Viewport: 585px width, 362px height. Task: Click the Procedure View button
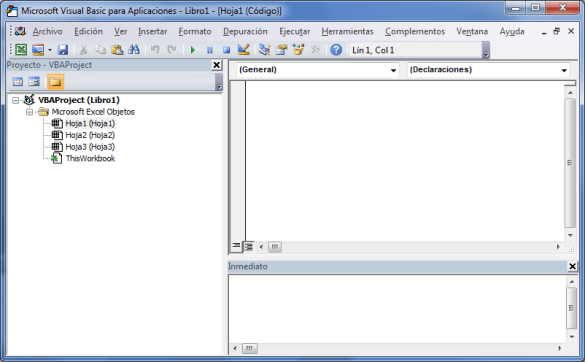236,246
